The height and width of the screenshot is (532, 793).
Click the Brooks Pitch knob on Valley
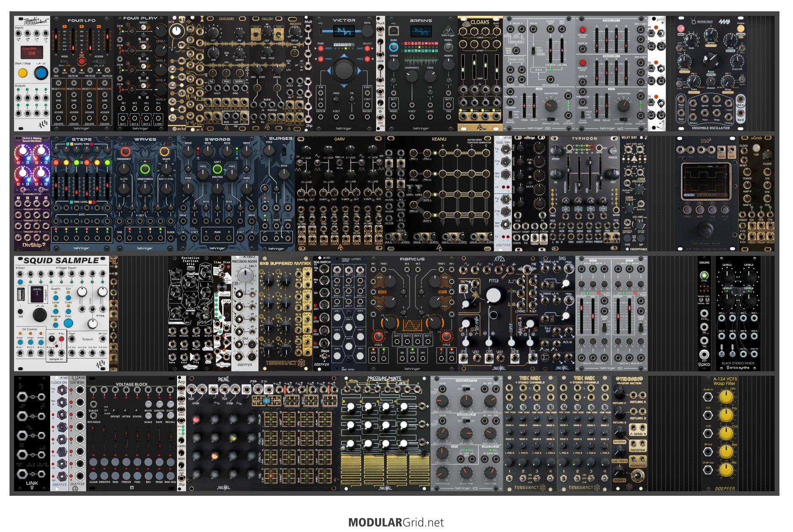(295, 32)
